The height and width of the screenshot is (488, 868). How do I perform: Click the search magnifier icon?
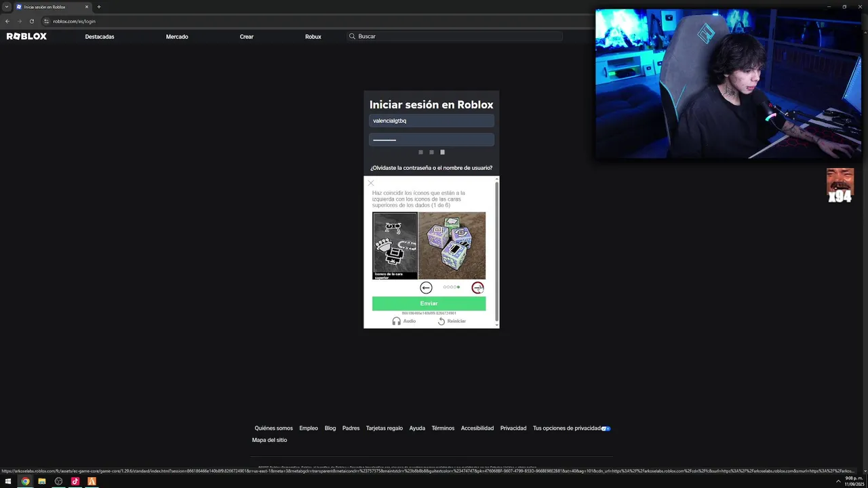click(x=352, y=37)
